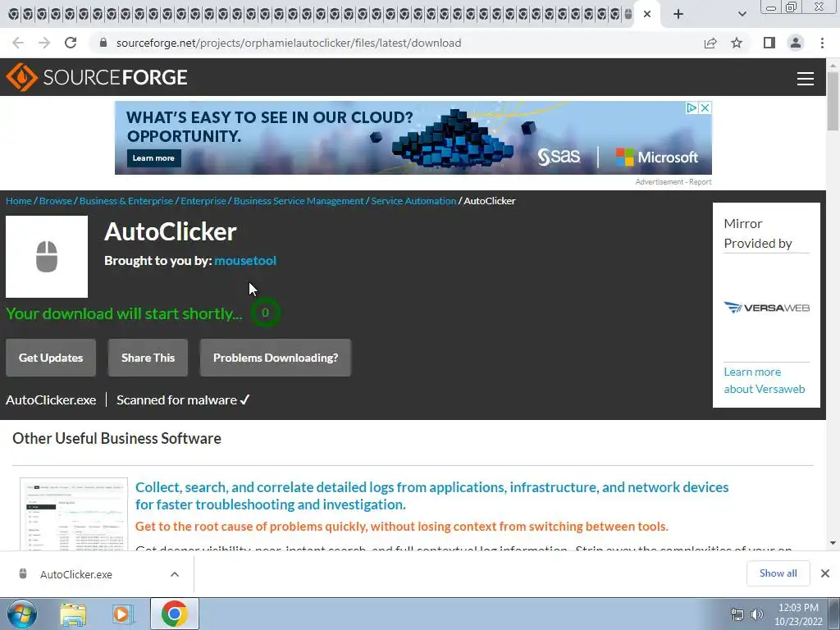Open the downloaded AutoClicker.exe file
The height and width of the screenshot is (630, 840).
[x=76, y=574]
